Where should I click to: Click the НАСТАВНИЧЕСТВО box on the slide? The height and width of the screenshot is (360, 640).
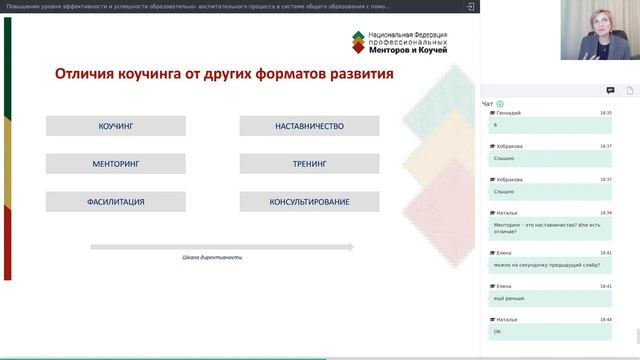(309, 126)
